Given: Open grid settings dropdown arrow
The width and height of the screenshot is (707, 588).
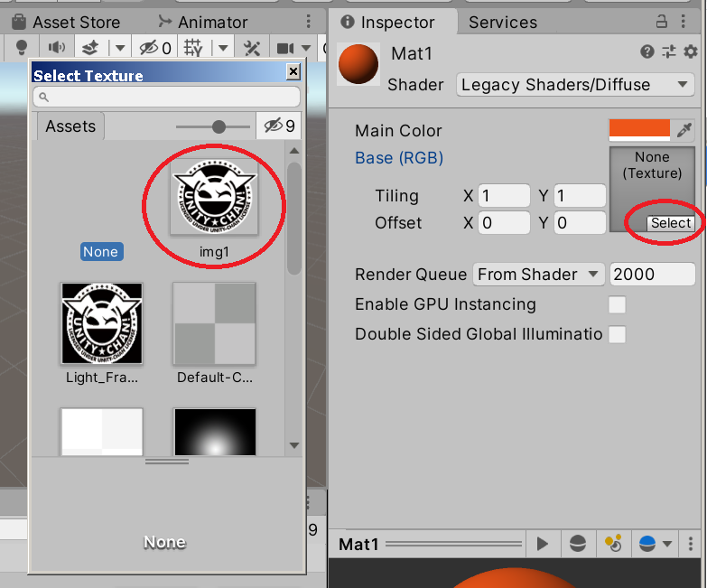Looking at the screenshot, I should pyautogui.click(x=223, y=47).
